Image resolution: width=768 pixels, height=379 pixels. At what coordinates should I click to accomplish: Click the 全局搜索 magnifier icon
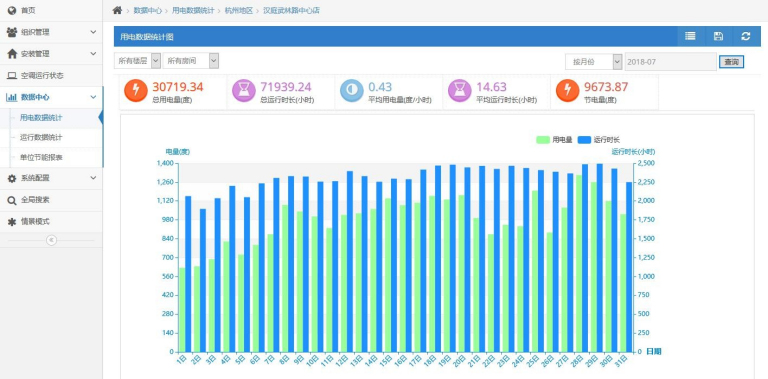coord(12,200)
